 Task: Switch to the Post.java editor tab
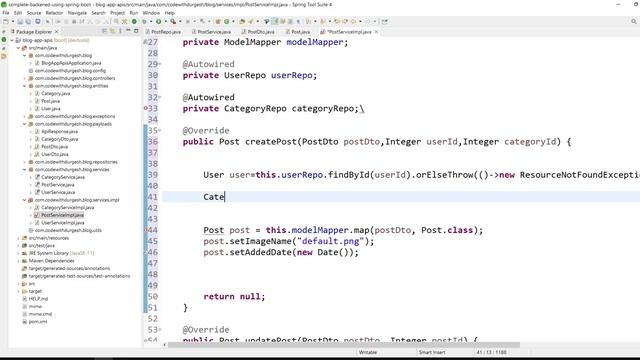coord(300,31)
